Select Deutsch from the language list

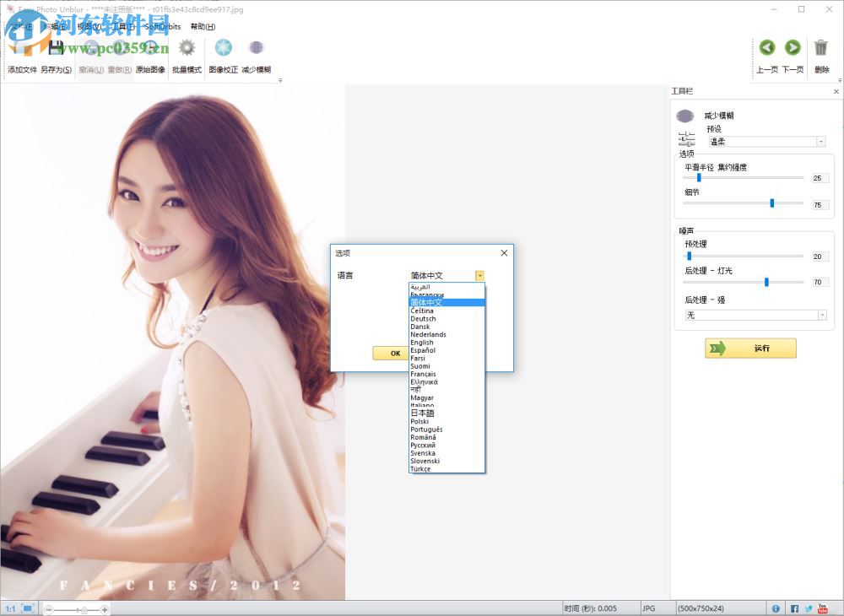click(x=423, y=318)
